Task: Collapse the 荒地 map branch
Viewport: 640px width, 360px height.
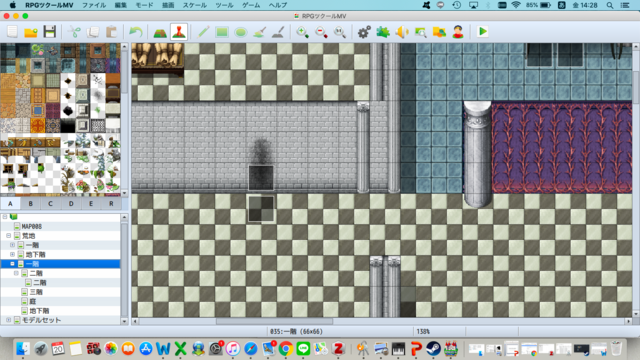Action: coord(9,236)
